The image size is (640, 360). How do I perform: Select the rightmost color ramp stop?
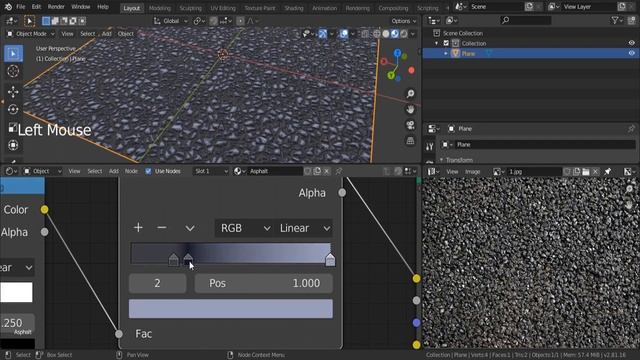coord(330,260)
